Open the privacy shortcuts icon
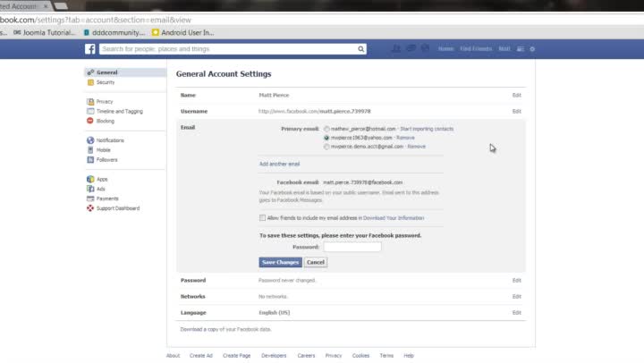This screenshot has height=363, width=644. tap(521, 49)
